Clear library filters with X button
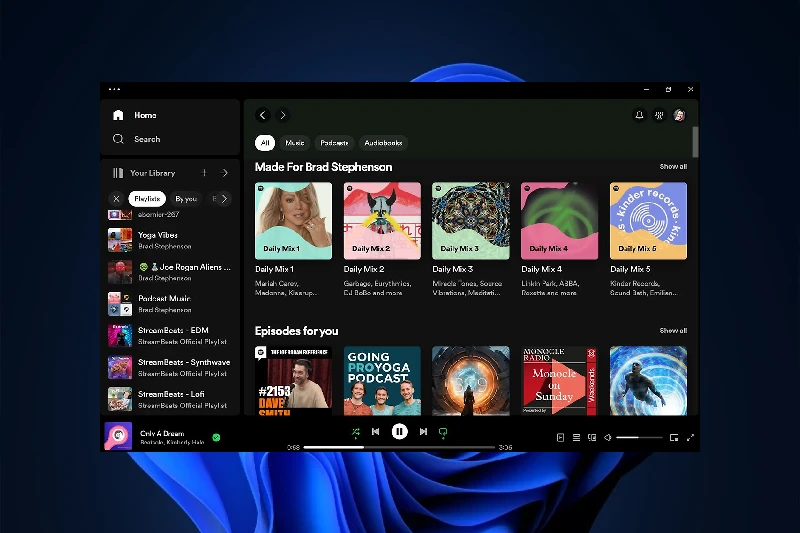This screenshot has width=800, height=533. [x=116, y=199]
